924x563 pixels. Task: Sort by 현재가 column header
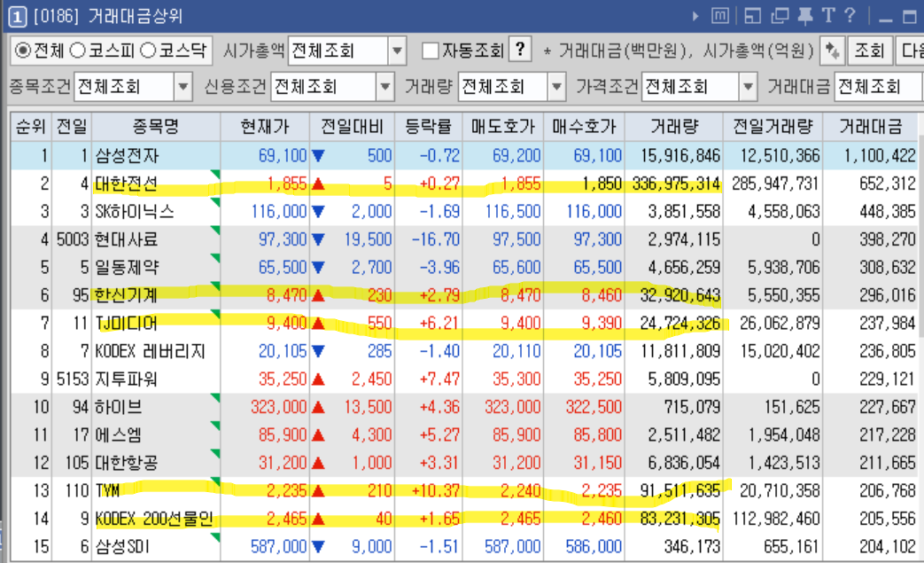[x=265, y=126]
